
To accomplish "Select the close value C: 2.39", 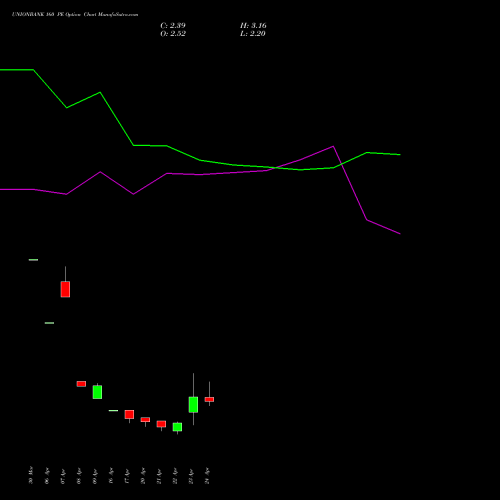I will click(x=173, y=25).
